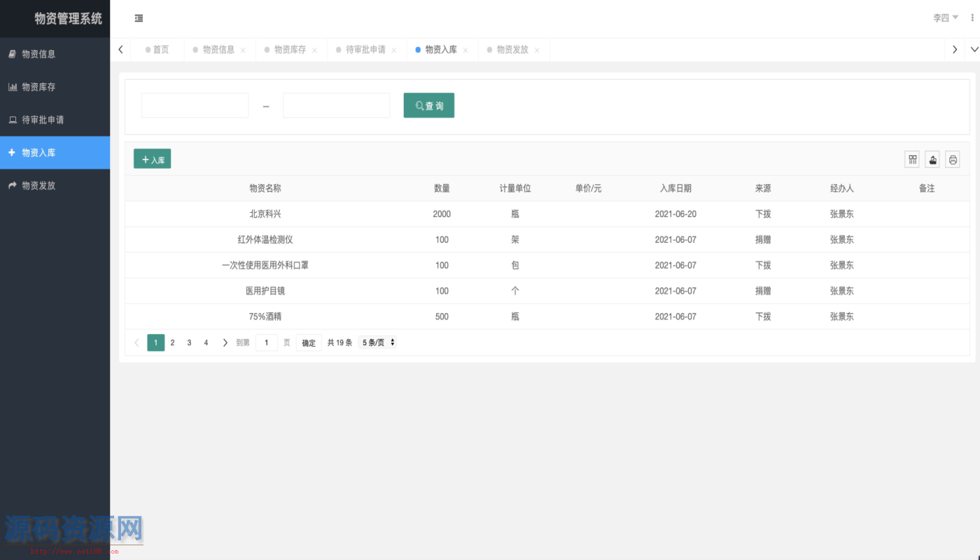The image size is (980, 560).
Task: Click the laptop icon beside 待审批申请
Action: [13, 120]
